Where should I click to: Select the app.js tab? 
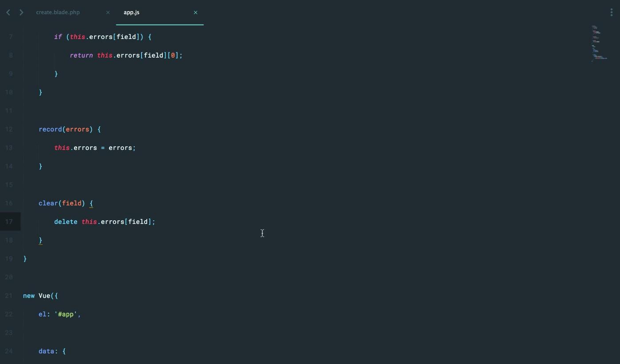[132, 12]
